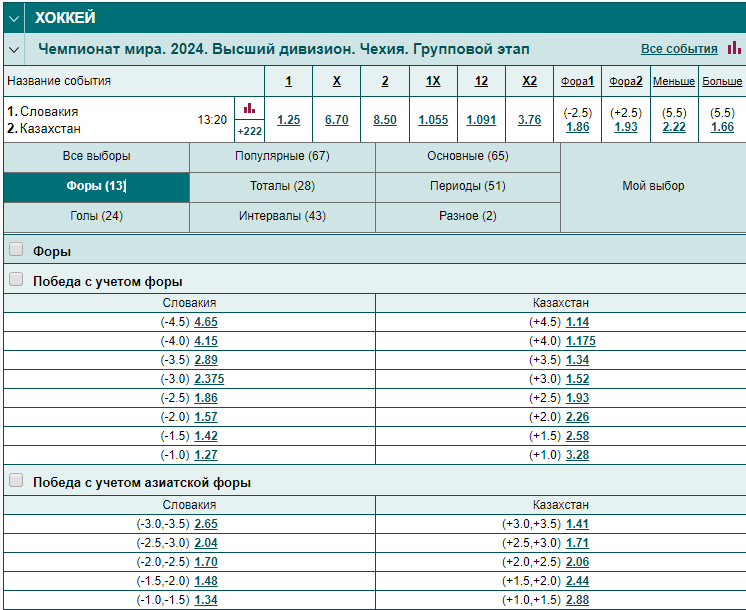Image resolution: width=746 pixels, height=610 pixels.
Task: Click the column header X
Action: 337,81
